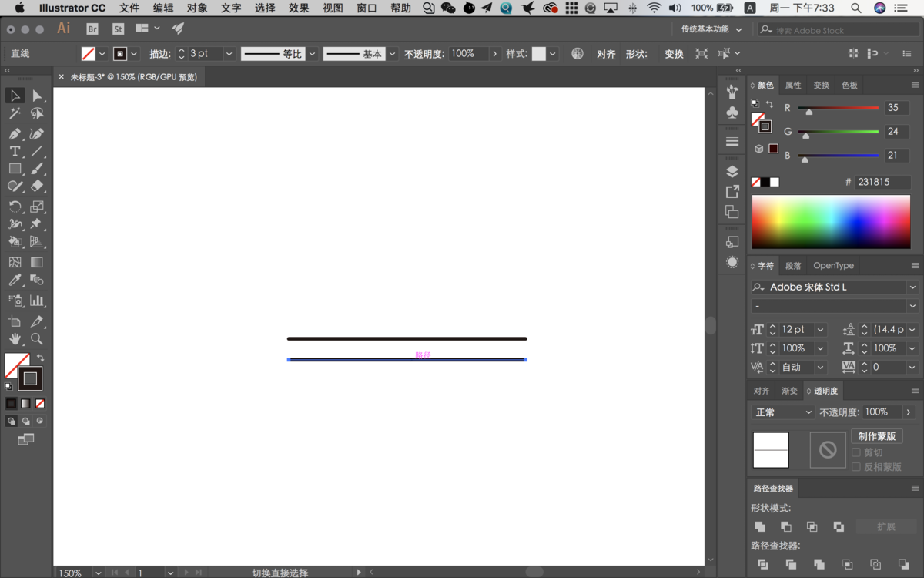The image size is (924, 578).
Task: Activate the Lasso tool
Action: pyautogui.click(x=36, y=114)
